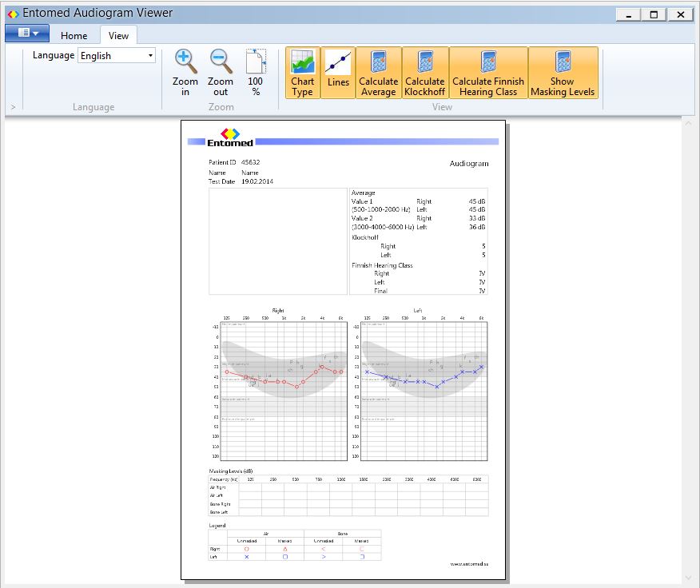Image resolution: width=700 pixels, height=588 pixels.
Task: Click the red triangle Right masked air symbol
Action: pos(284,549)
